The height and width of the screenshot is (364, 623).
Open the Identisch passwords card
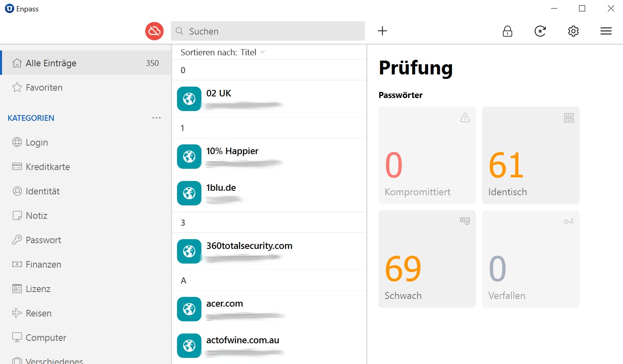pyautogui.click(x=531, y=155)
